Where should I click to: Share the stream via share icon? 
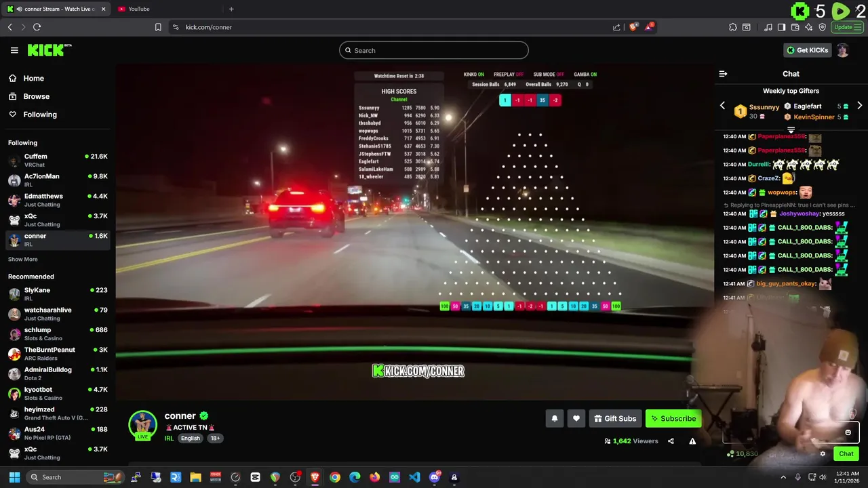671,441
